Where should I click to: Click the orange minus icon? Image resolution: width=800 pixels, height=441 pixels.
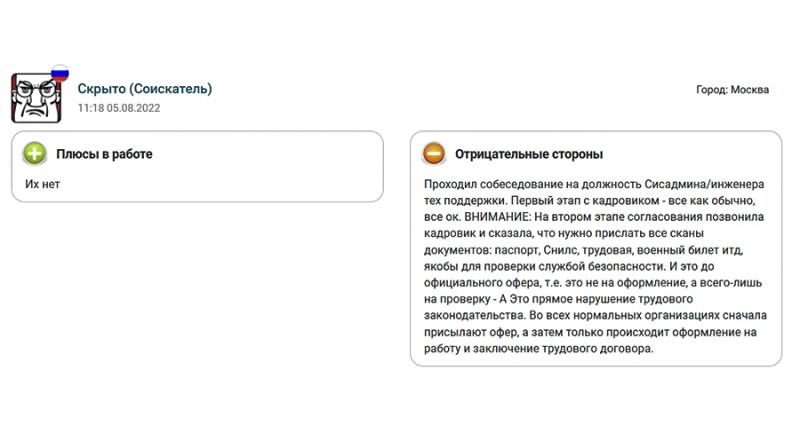pyautogui.click(x=434, y=154)
